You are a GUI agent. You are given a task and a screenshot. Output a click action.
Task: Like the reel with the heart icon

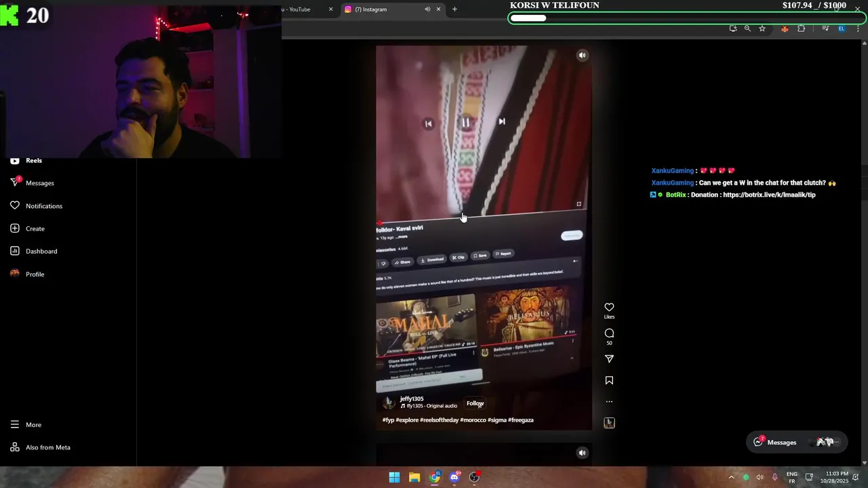point(609,307)
